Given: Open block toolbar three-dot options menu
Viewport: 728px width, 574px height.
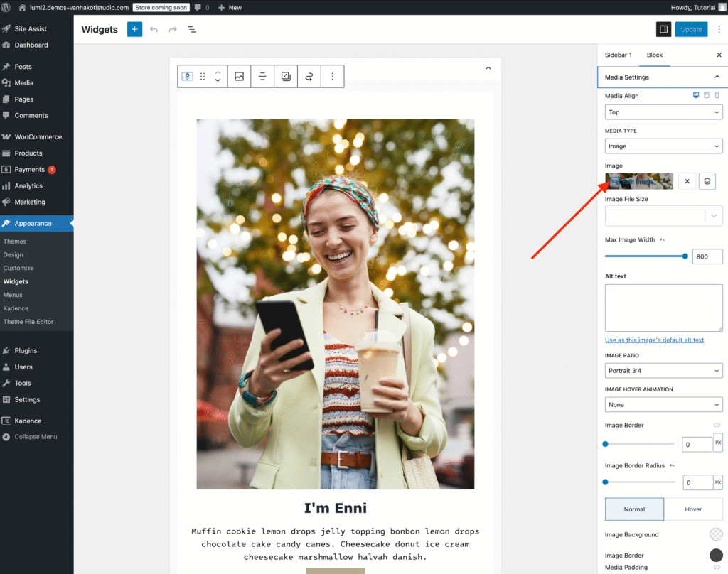Looking at the screenshot, I should pos(332,77).
